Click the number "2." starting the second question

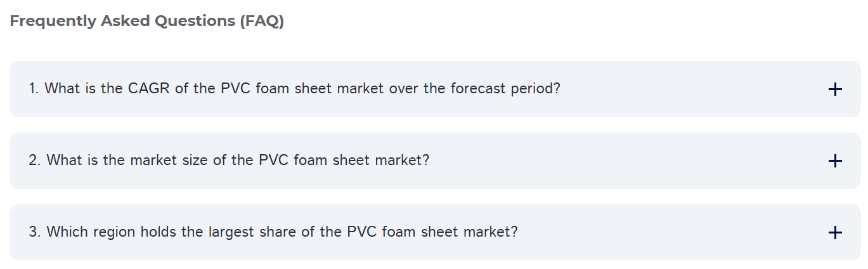(35, 161)
